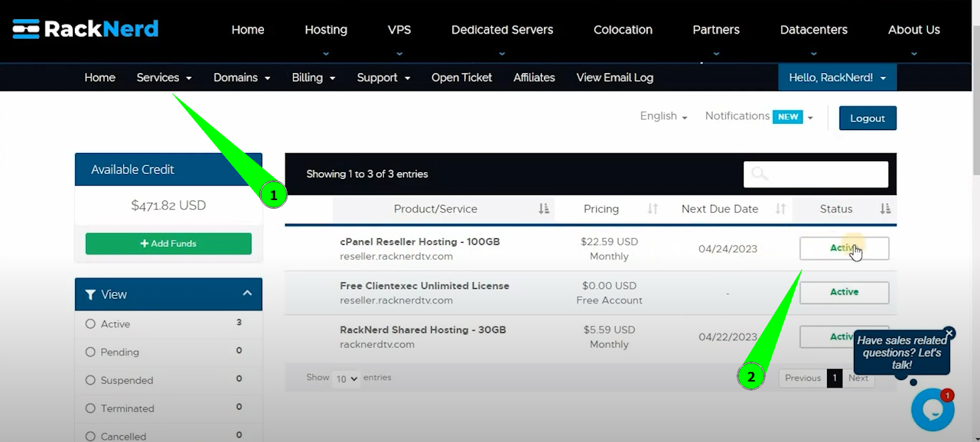
Task: Click the filter funnel icon beside View
Action: point(91,295)
